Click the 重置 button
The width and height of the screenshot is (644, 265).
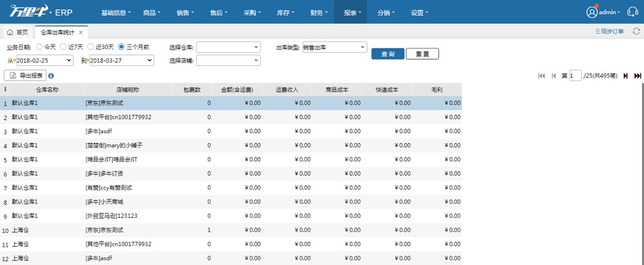click(422, 54)
